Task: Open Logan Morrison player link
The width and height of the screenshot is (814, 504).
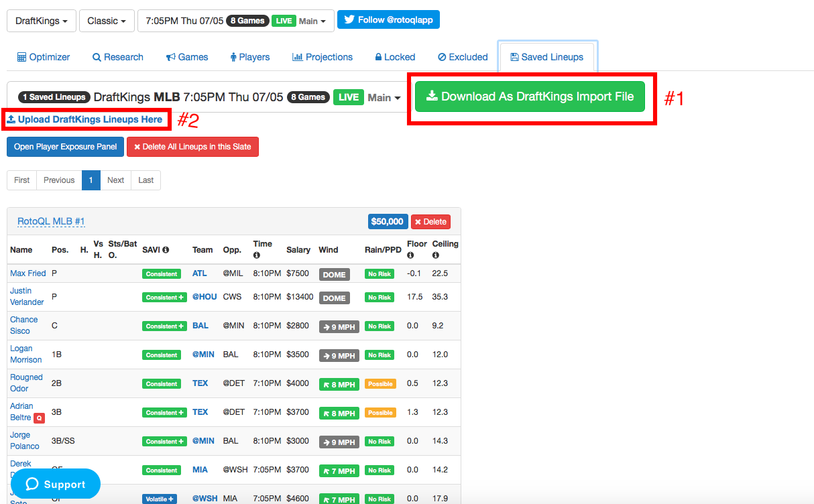Action: pyautogui.click(x=26, y=354)
